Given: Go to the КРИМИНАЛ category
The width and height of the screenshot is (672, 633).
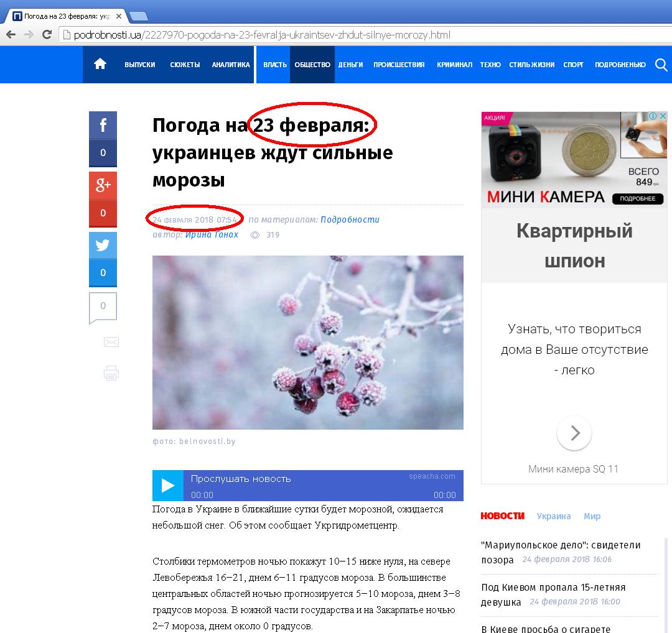Looking at the screenshot, I should [x=454, y=65].
